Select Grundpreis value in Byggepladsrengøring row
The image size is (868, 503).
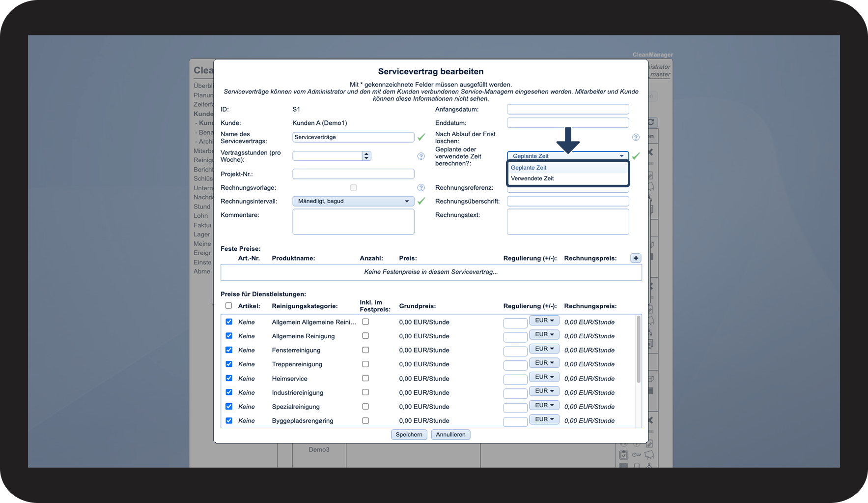(424, 421)
